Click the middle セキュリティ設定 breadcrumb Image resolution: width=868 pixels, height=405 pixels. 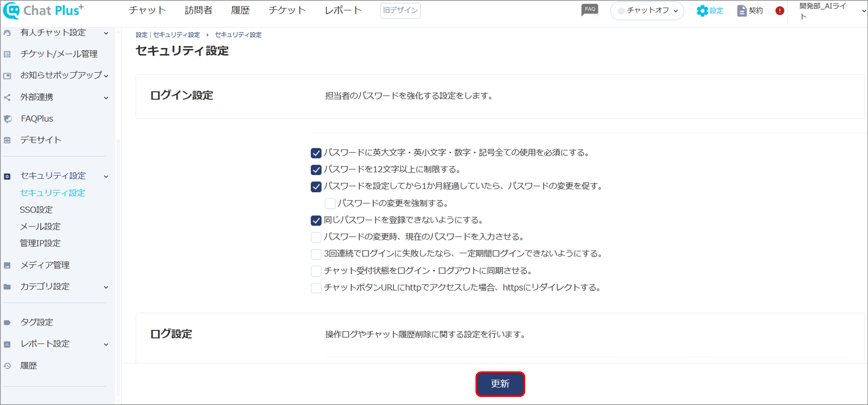176,35
